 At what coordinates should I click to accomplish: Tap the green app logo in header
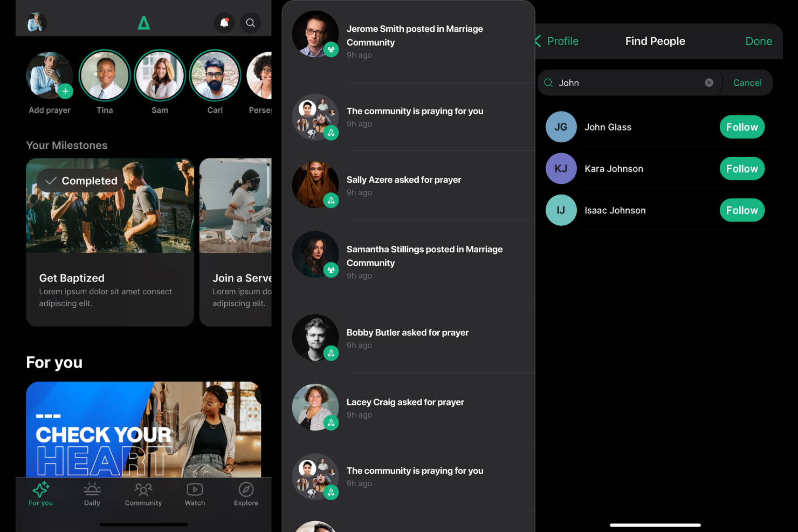(x=143, y=23)
